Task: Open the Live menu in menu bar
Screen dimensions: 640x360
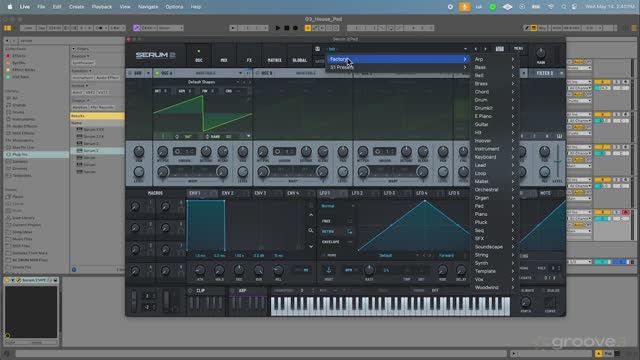Action: [x=25, y=7]
